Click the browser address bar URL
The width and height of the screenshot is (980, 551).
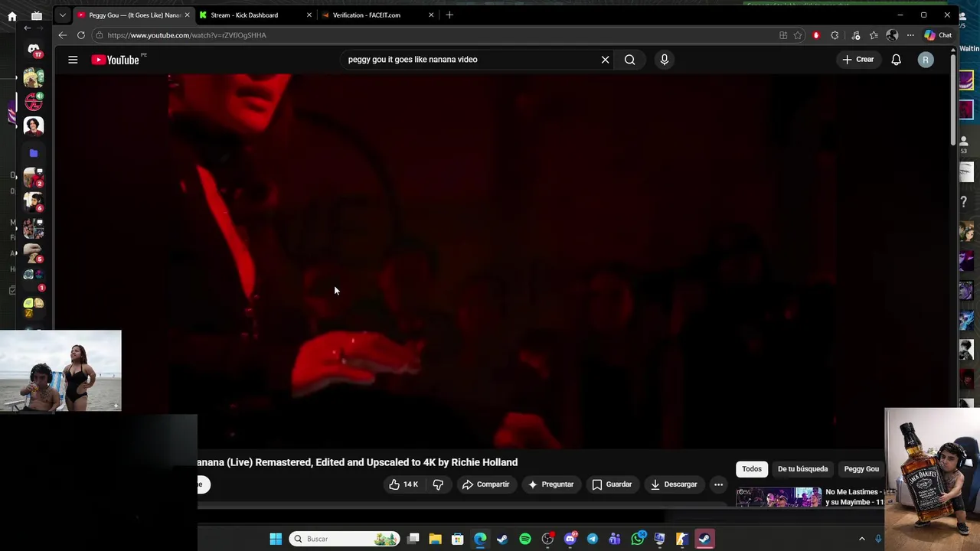(x=187, y=35)
